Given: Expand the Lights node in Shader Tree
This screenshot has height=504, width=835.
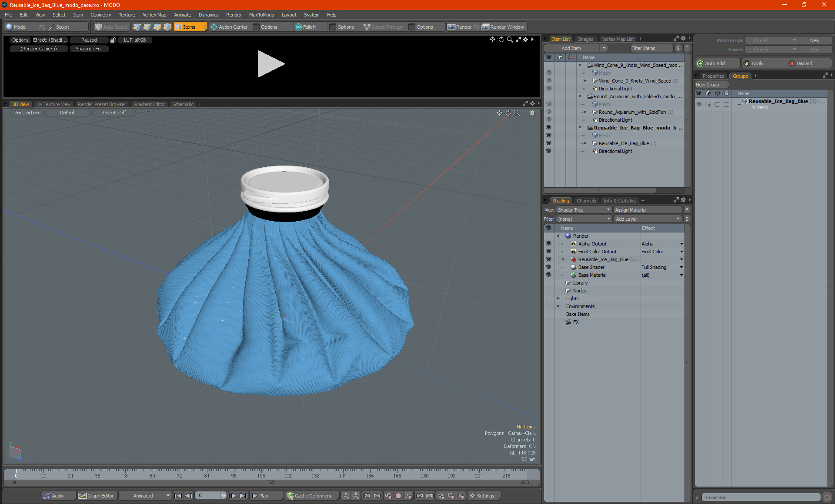Looking at the screenshot, I should pos(558,298).
